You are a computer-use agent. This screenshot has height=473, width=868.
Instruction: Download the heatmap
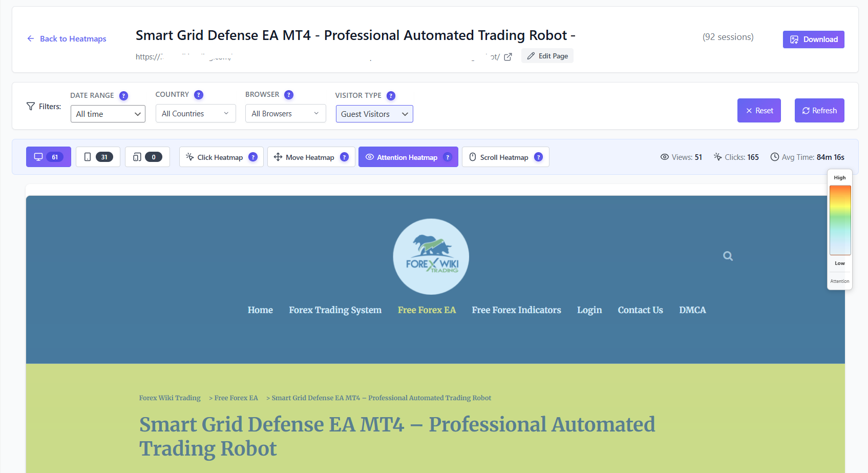[x=814, y=39]
